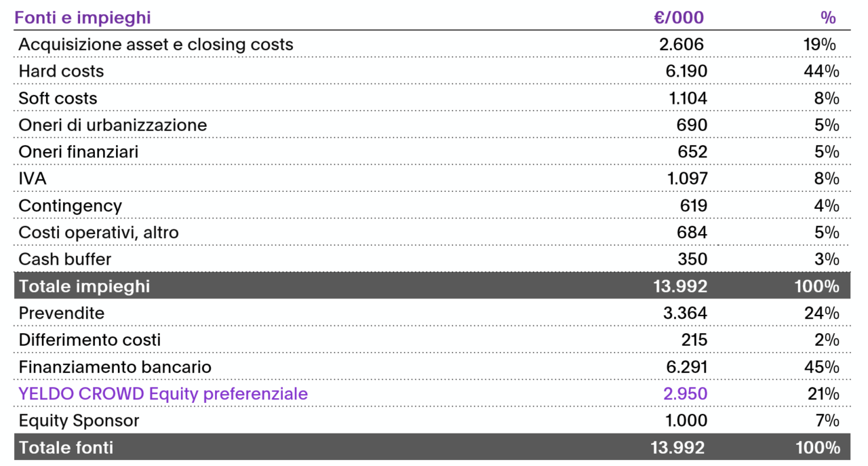The width and height of the screenshot is (868, 466).
Task: Click the purple "YELDO CROWD Equity preferenziale" text
Action: tap(163, 394)
